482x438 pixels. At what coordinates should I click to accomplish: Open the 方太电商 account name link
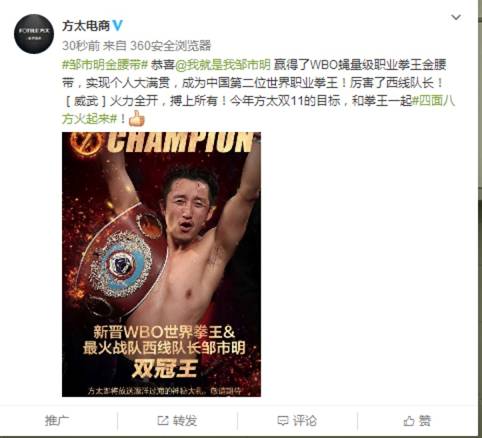[86, 26]
